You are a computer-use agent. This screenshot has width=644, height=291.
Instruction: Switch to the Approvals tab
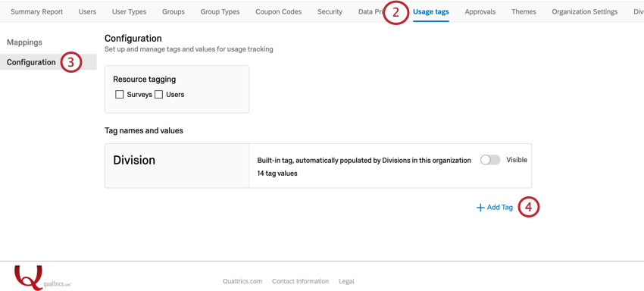pos(480,12)
